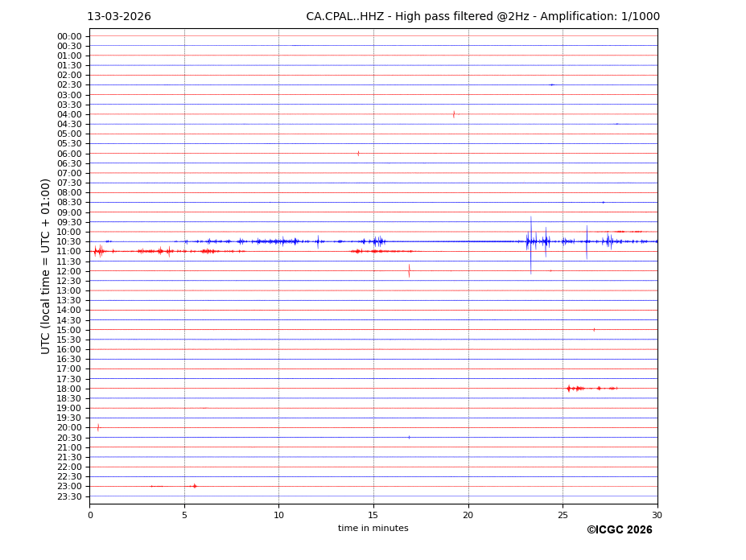Screen dimensions: 746x560
Task: Click the ©ICGC 2026 copyright text
Action: 619,530
